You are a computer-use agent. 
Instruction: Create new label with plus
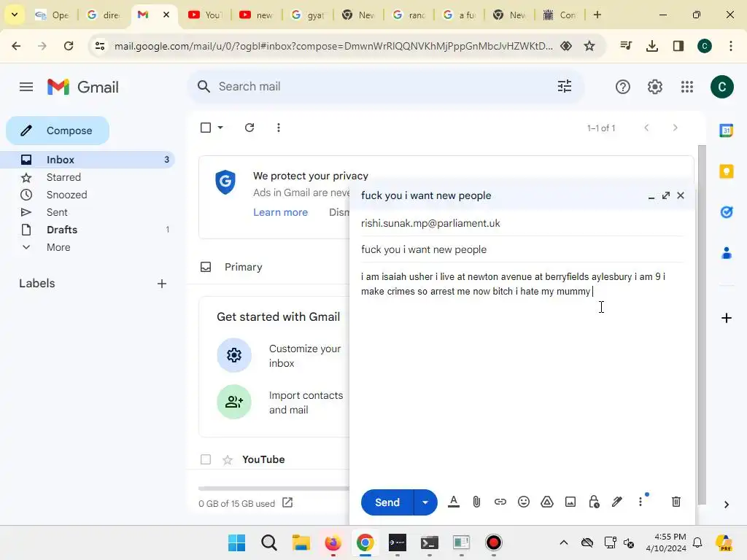coord(162,284)
